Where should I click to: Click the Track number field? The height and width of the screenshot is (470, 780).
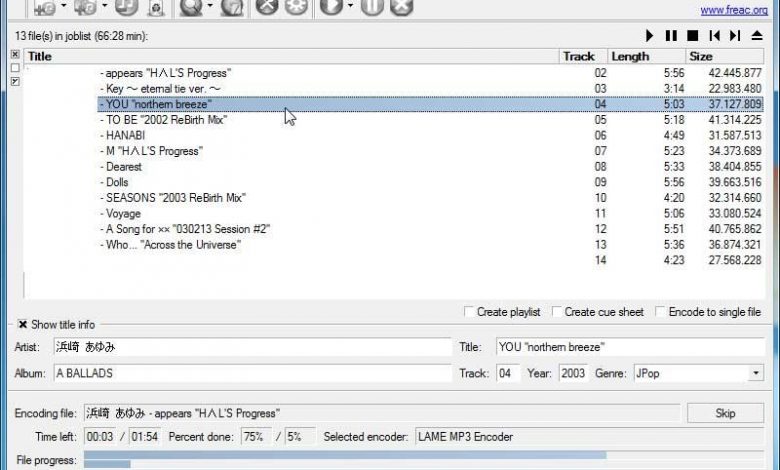point(508,373)
